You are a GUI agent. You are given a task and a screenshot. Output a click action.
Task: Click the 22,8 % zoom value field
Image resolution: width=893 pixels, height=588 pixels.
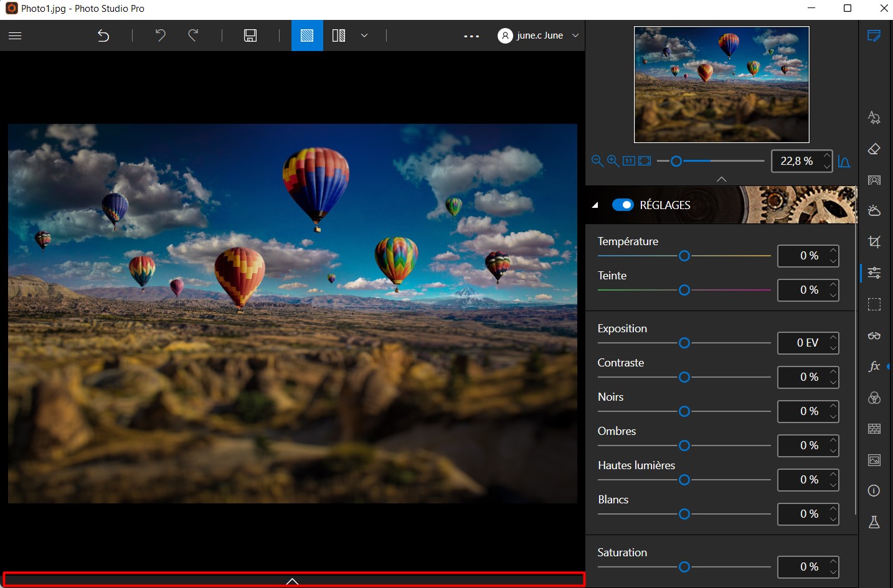pos(796,161)
